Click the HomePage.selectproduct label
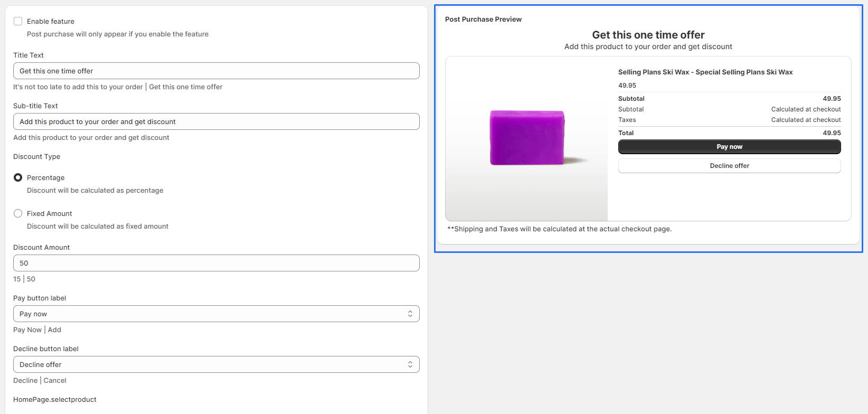 55,399
